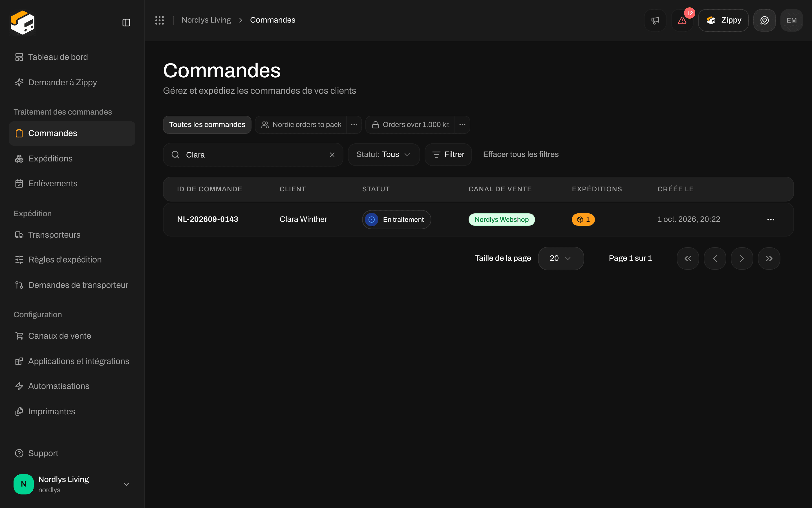The height and width of the screenshot is (508, 812).
Task: Open Expéditions in sidebar
Action: (72, 159)
